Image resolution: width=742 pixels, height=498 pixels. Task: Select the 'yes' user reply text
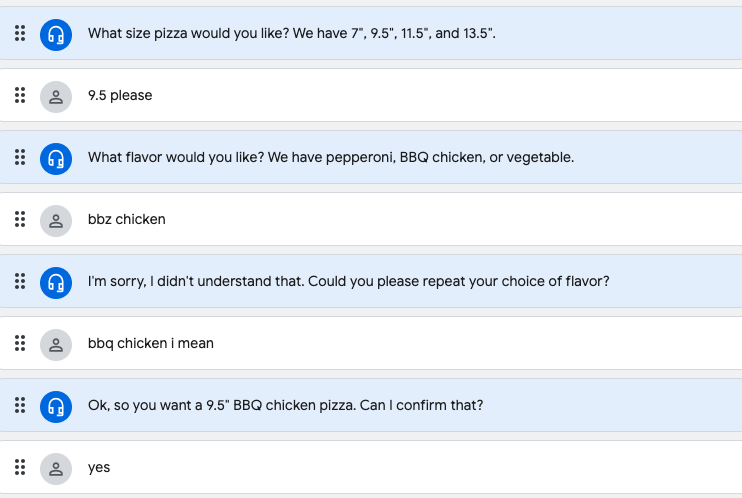click(x=99, y=468)
